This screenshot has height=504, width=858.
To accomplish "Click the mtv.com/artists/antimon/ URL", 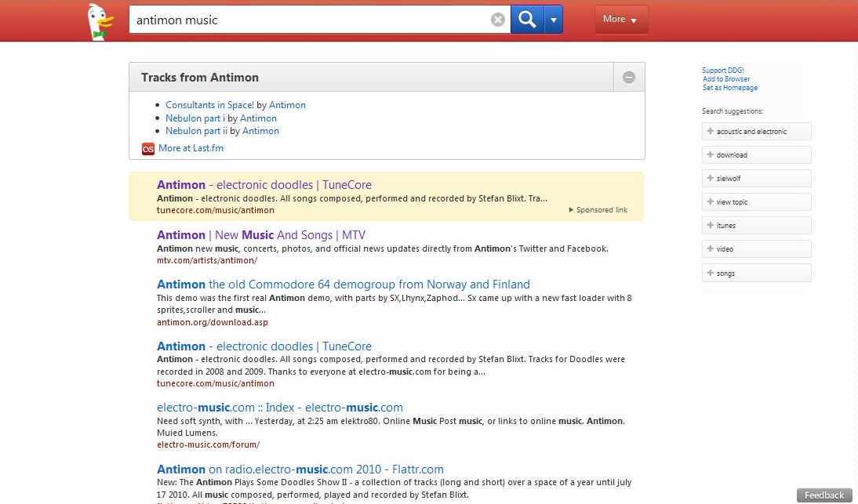I will [x=207, y=261].
